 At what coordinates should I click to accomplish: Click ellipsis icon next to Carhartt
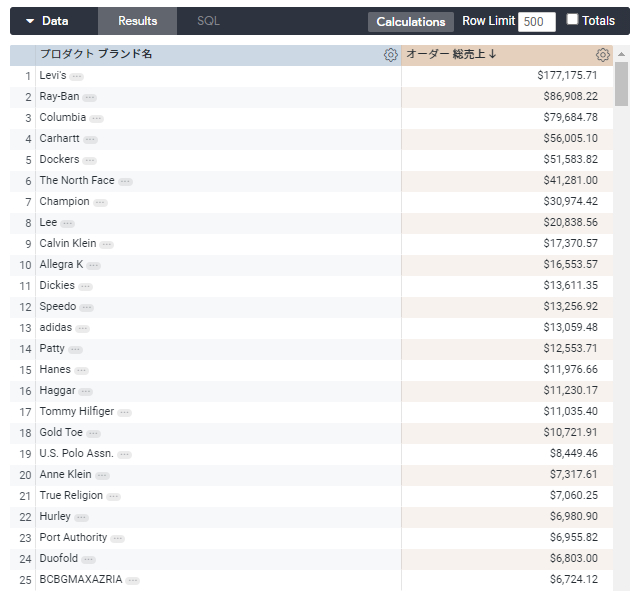coord(90,140)
